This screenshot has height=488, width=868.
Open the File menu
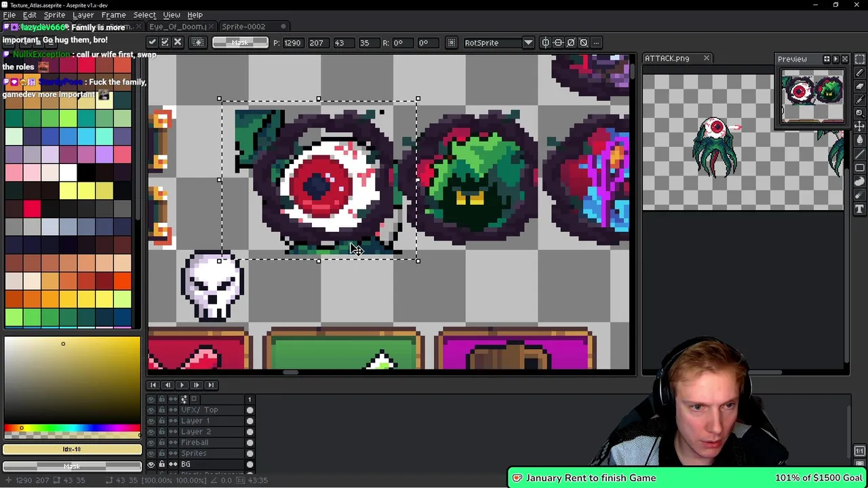pyautogui.click(x=9, y=14)
